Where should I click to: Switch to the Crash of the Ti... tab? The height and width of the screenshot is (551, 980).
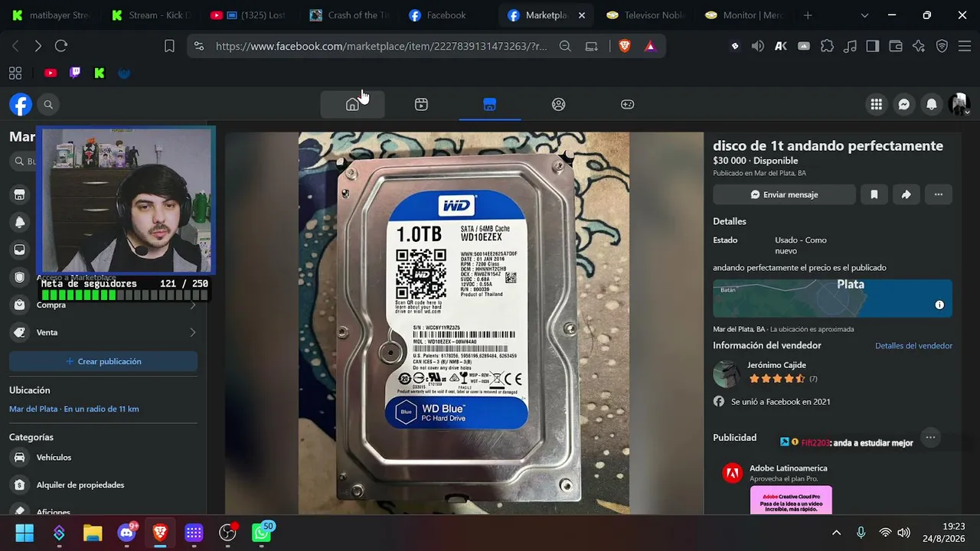[x=349, y=15]
